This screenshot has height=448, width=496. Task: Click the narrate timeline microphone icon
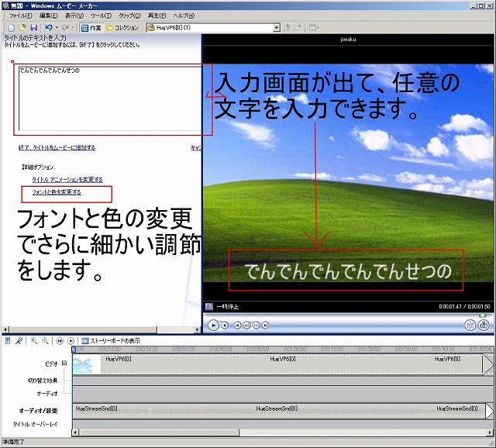pyautogui.click(x=19, y=341)
